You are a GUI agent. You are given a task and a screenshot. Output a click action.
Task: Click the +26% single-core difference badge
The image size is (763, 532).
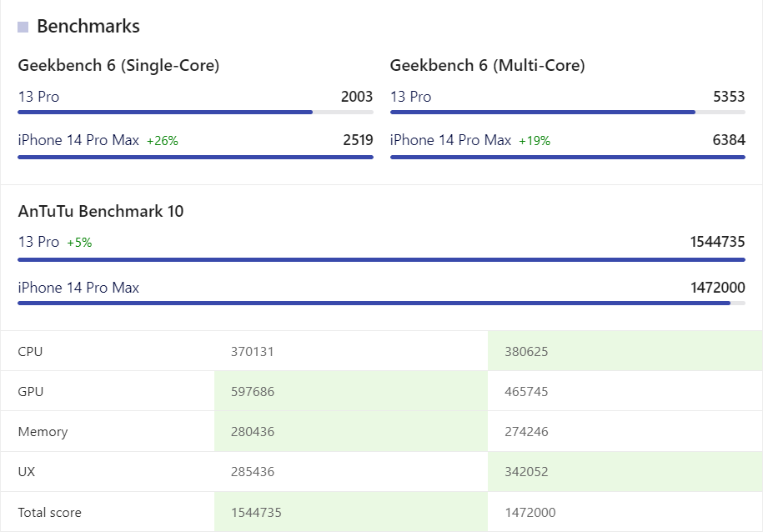point(163,141)
